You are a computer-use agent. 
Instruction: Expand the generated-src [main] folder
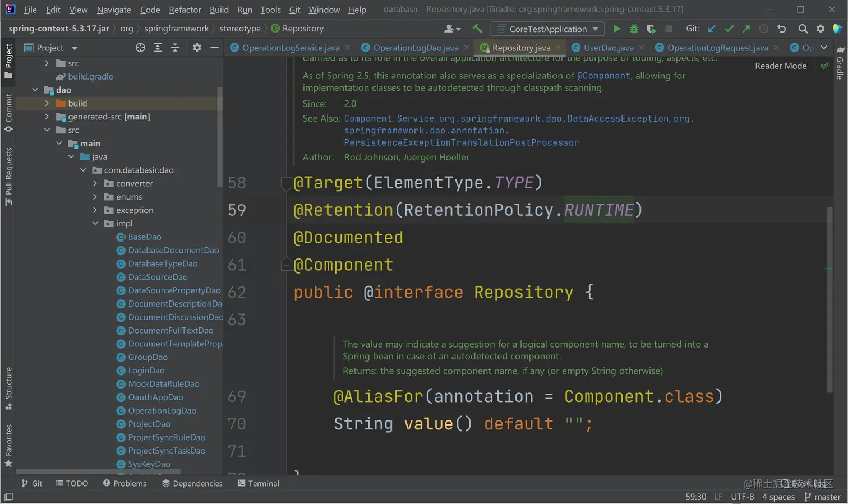click(x=47, y=117)
